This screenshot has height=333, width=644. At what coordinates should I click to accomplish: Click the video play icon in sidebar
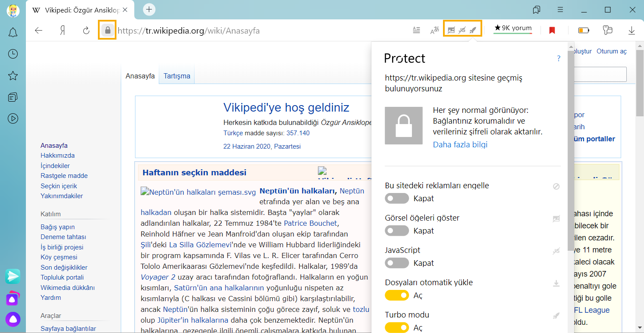click(x=13, y=118)
